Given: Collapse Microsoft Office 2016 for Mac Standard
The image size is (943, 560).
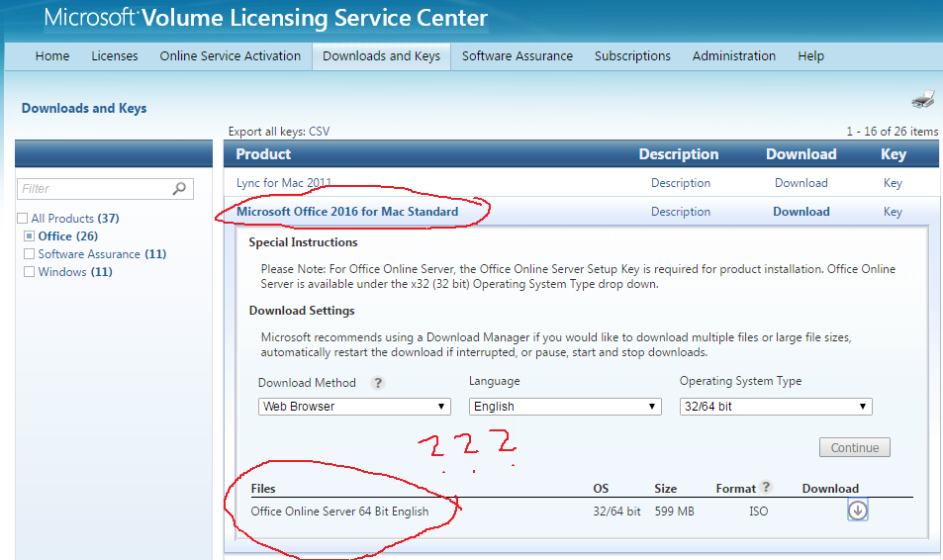Looking at the screenshot, I should click(347, 212).
